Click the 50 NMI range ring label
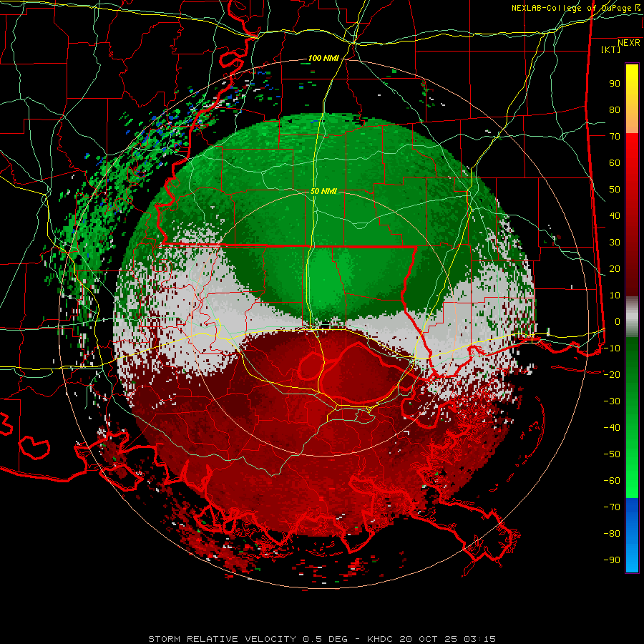This screenshot has height=644, width=644. [323, 191]
